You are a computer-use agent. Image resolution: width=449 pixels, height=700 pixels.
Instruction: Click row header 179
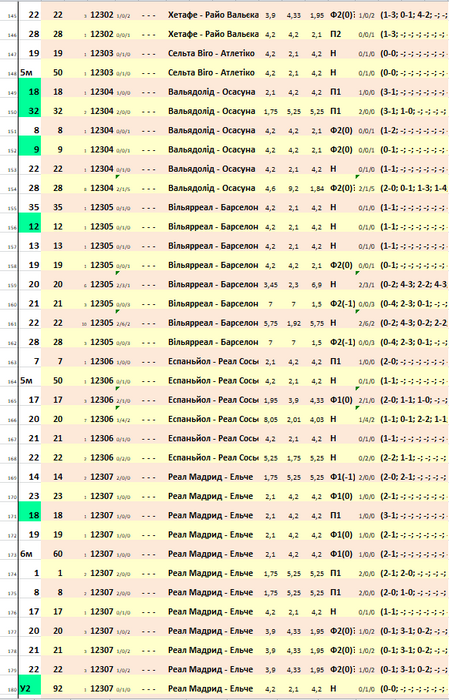(12, 671)
